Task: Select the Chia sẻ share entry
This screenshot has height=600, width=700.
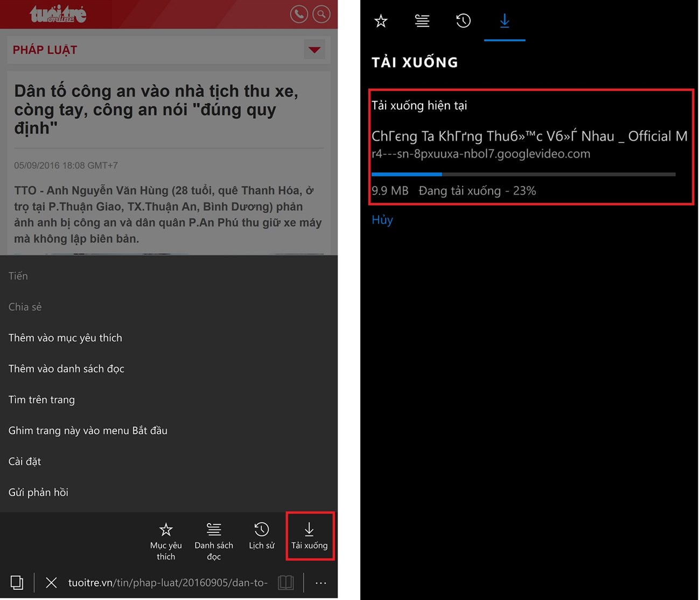Action: coord(25,307)
